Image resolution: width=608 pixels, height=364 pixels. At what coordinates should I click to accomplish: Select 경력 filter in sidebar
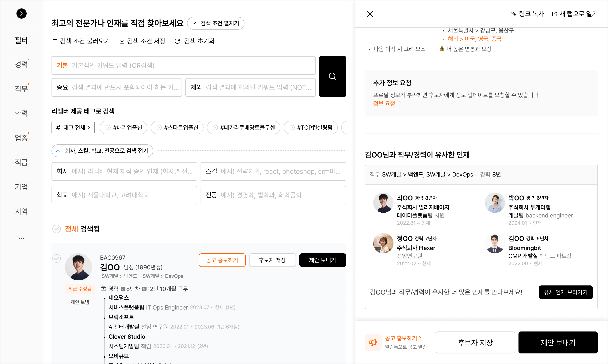coord(21,64)
